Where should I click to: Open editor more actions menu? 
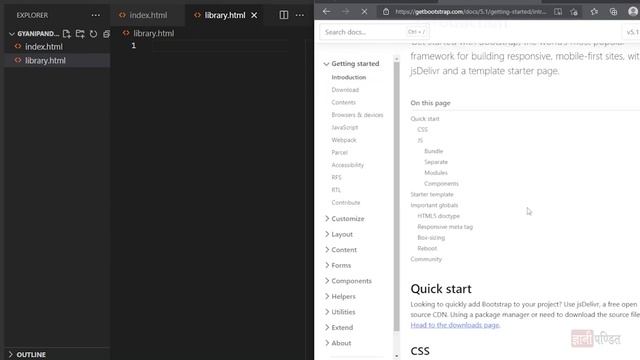pyautogui.click(x=300, y=15)
